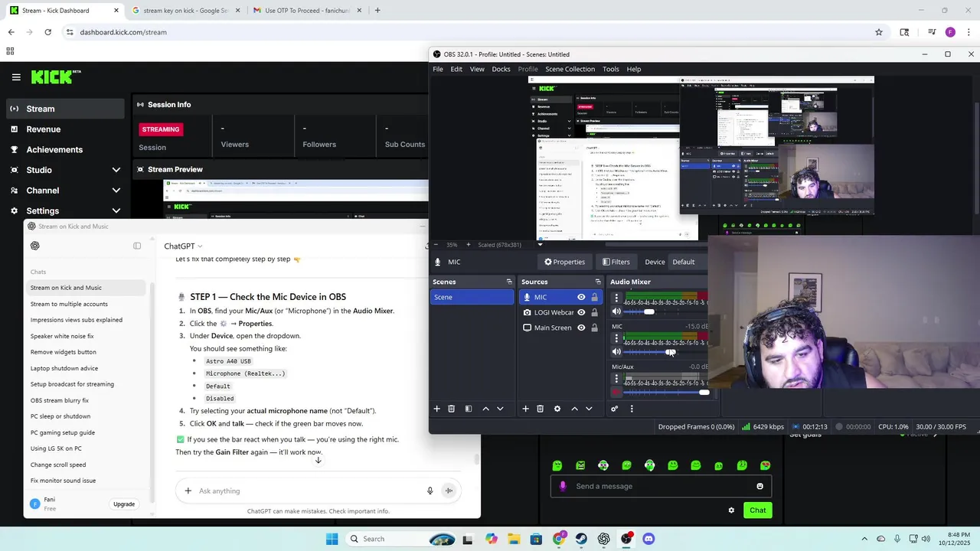This screenshot has height=551, width=980.
Task: Open OBS Edit menu
Action: 456,69
